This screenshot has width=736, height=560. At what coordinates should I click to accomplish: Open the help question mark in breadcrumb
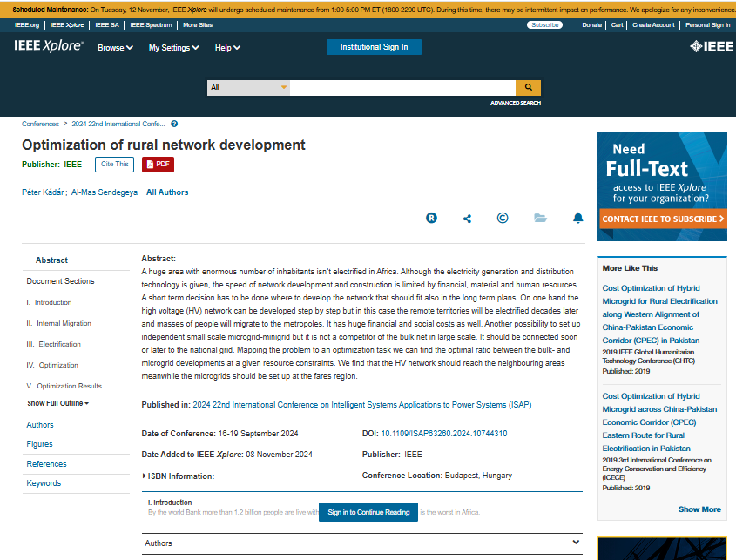point(174,125)
